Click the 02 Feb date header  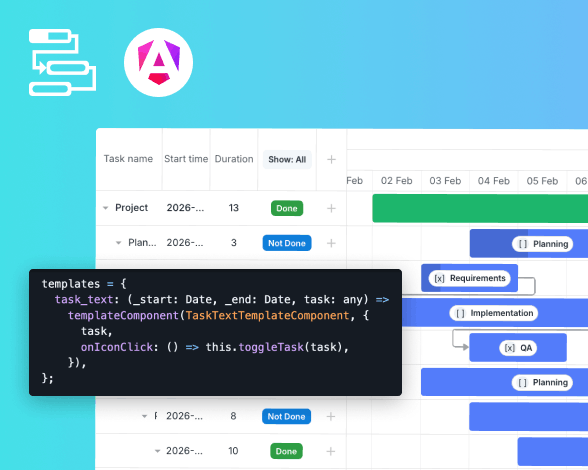pyautogui.click(x=396, y=181)
